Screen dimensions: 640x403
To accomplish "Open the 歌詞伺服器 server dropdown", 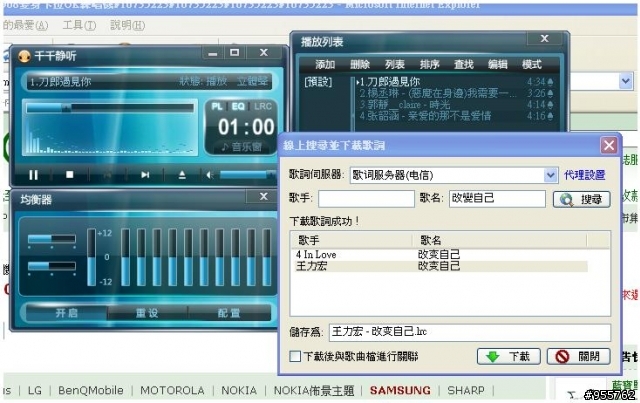I will (x=550, y=175).
